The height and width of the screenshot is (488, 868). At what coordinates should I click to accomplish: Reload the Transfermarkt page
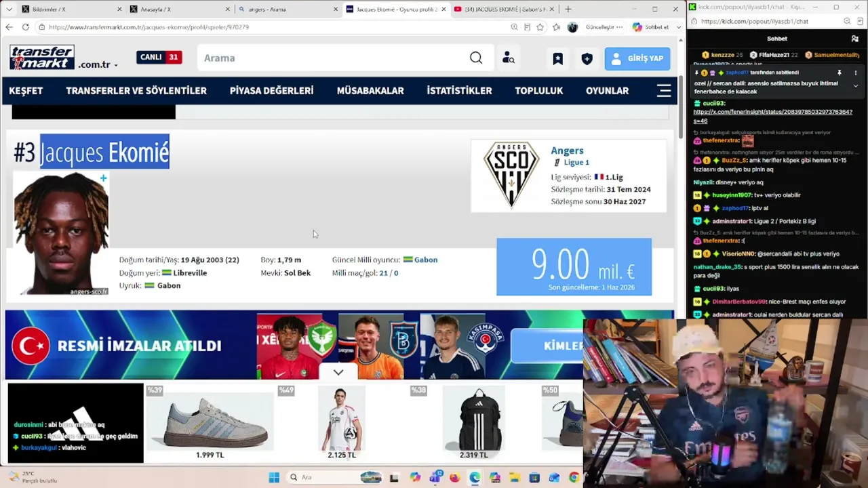pos(25,27)
